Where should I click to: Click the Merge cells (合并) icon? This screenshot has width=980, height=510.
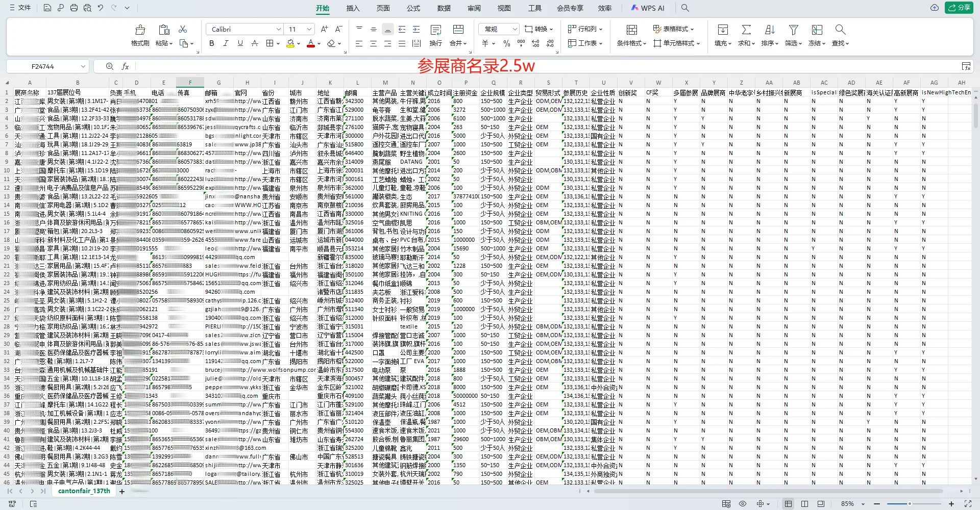(458, 30)
